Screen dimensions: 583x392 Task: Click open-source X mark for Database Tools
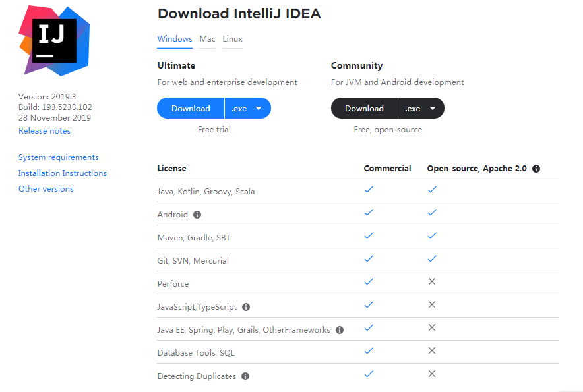pos(432,351)
